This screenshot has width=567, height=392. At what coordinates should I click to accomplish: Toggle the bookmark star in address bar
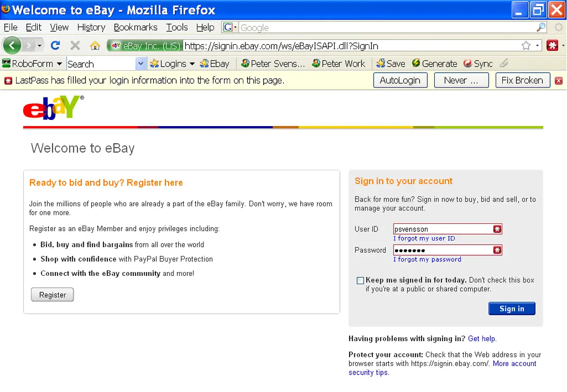coord(527,46)
